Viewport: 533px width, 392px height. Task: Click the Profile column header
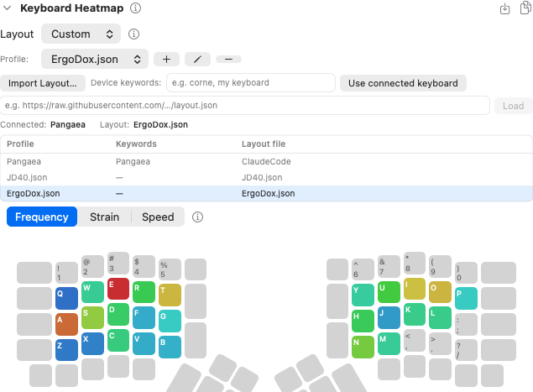20,144
